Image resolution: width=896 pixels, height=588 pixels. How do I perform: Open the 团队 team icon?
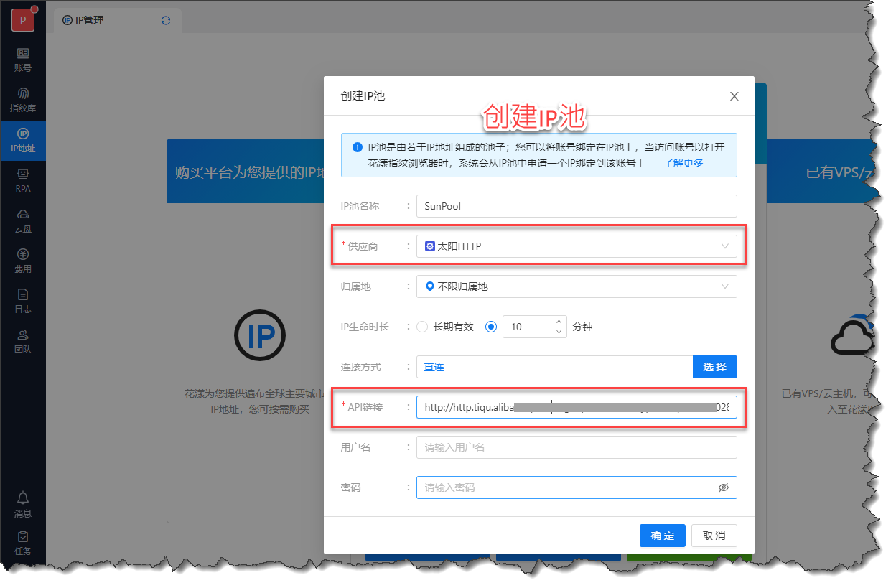[23, 341]
